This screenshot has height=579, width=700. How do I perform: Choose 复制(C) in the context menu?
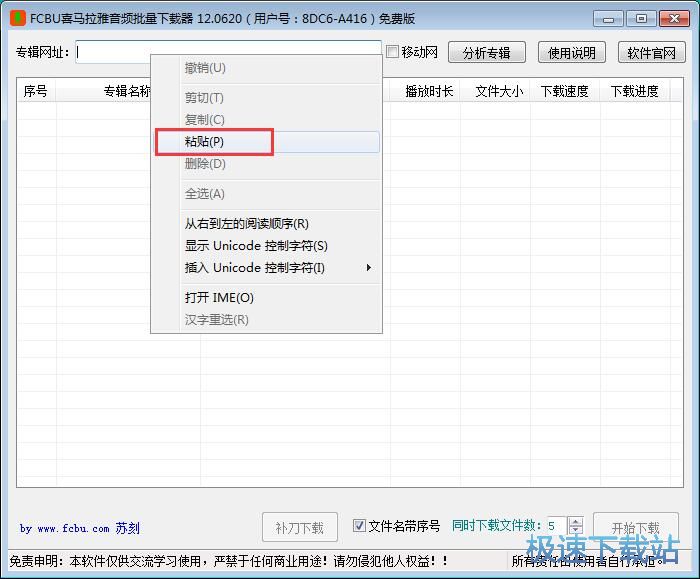tap(267, 120)
